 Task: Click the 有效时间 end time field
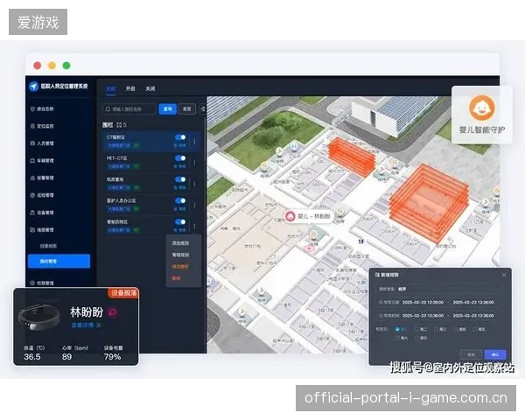(473, 316)
